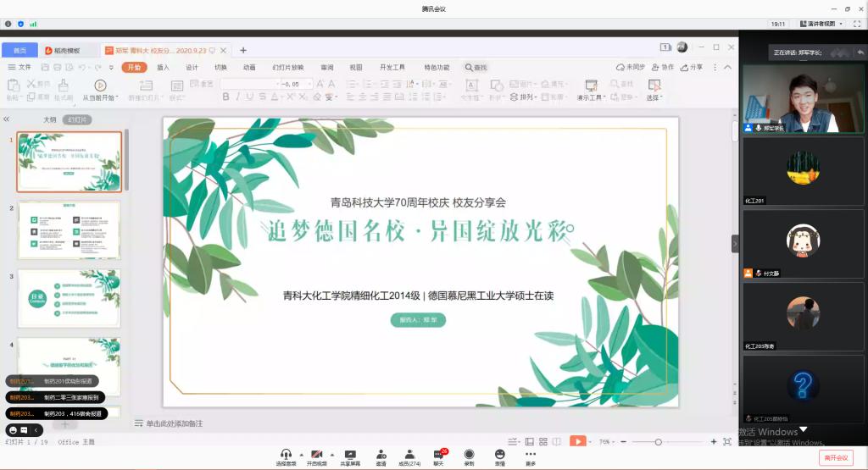Click the 录制 record icon
This screenshot has height=470, width=868.
(469, 455)
